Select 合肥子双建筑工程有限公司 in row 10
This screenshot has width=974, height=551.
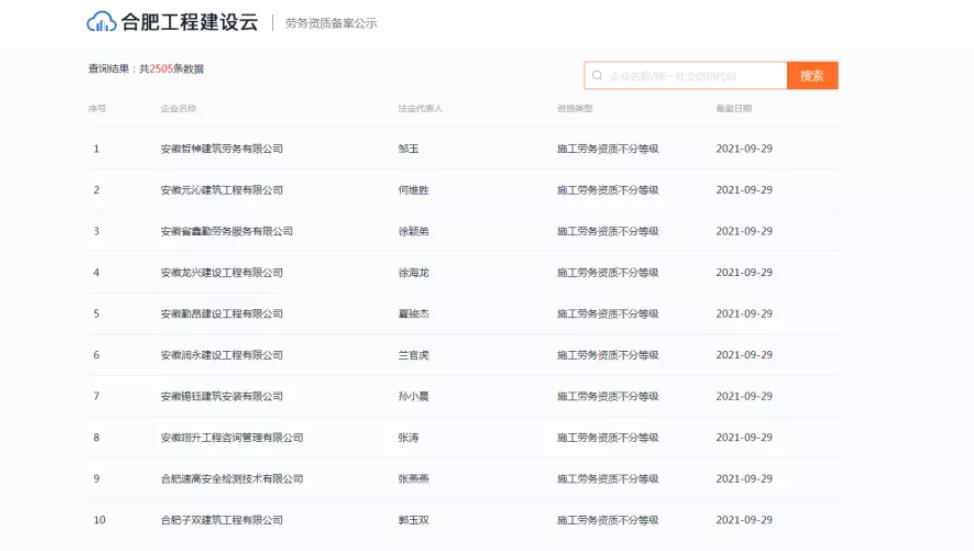(221, 520)
